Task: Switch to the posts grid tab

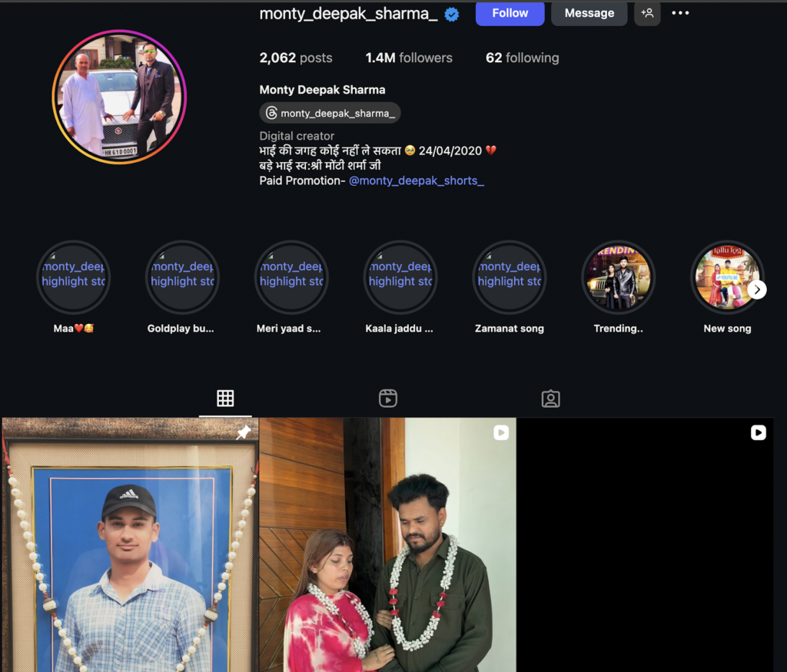Action: (x=225, y=398)
